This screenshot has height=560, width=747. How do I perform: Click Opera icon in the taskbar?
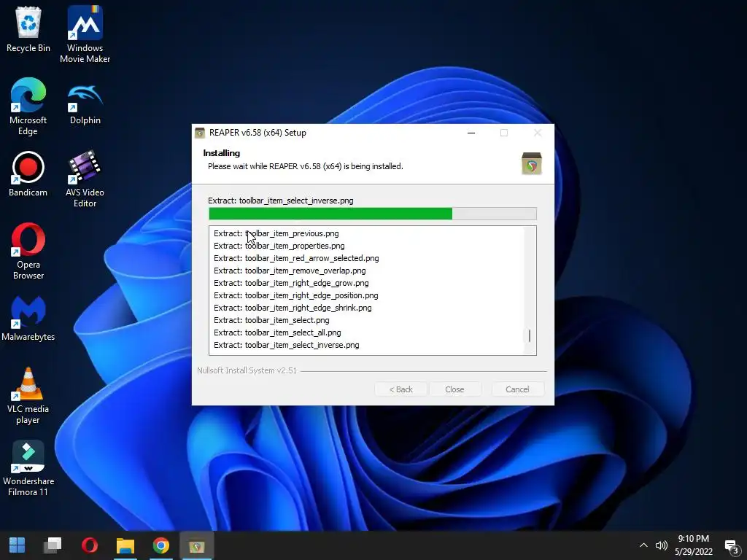[x=90, y=545]
